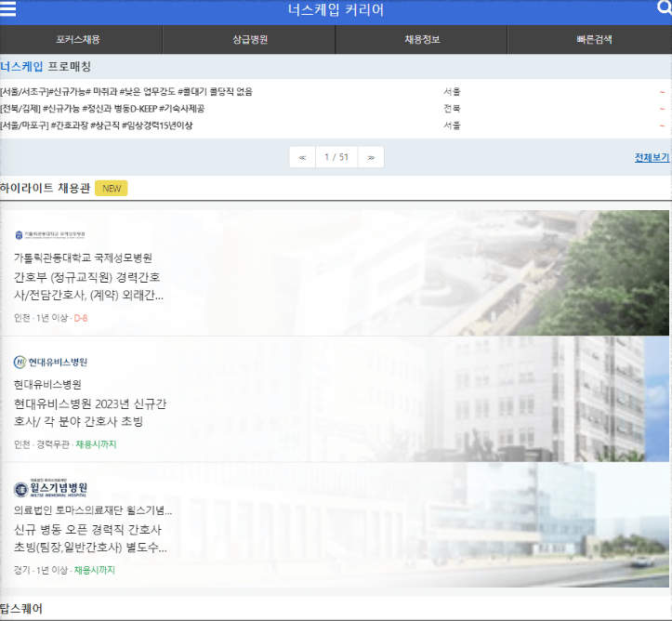Open 현대유비스병원 2023년 신규간호사 posting
This screenshot has height=621, width=672.
point(90,413)
